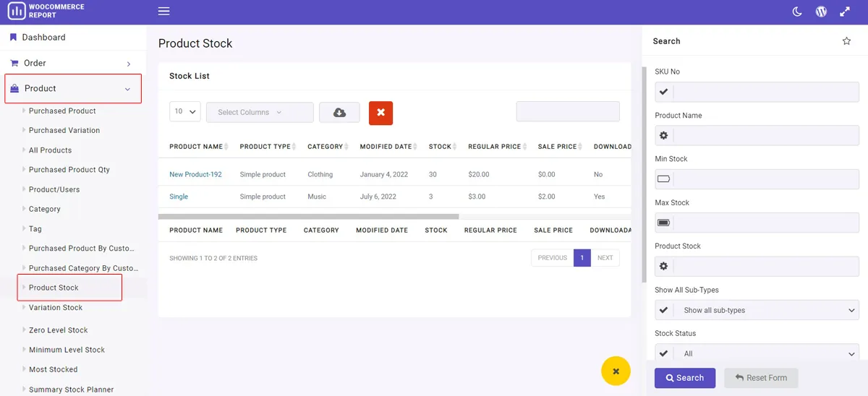Click the table horizontal scrollbar
The width and height of the screenshot is (868, 396).
click(x=308, y=216)
